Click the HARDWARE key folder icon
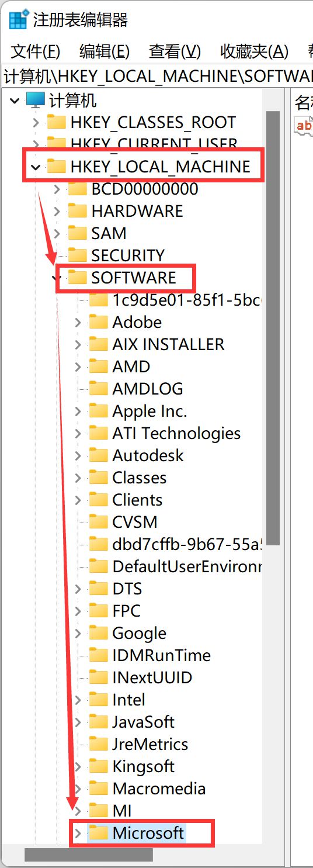 (x=78, y=211)
